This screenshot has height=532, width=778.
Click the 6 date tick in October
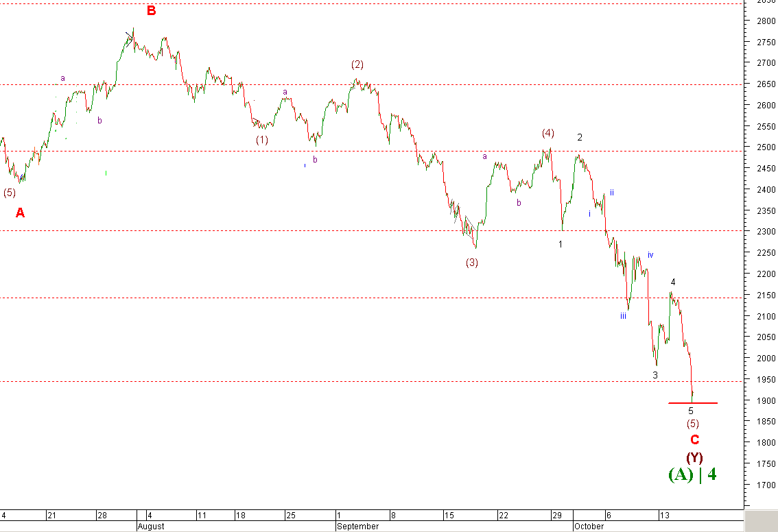609,516
